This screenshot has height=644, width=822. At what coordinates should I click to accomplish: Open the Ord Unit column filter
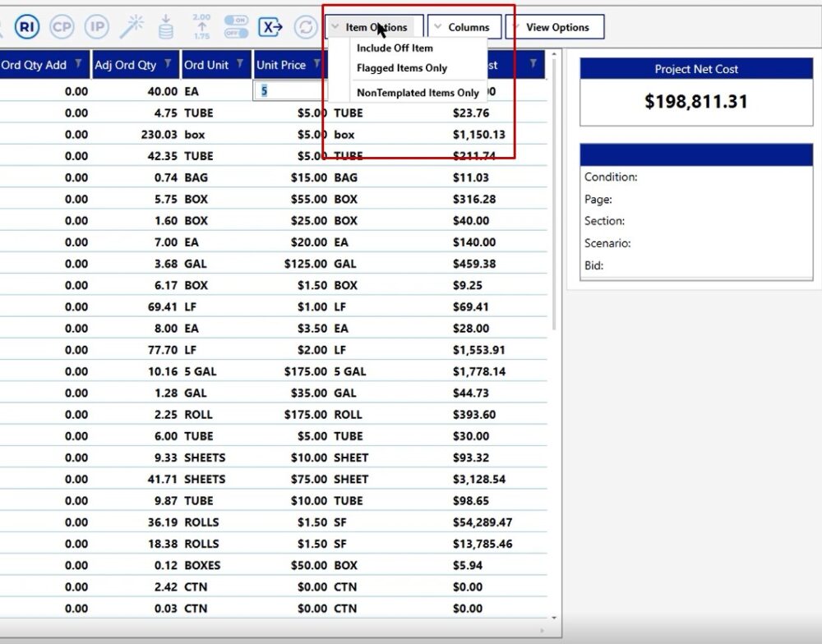point(241,64)
